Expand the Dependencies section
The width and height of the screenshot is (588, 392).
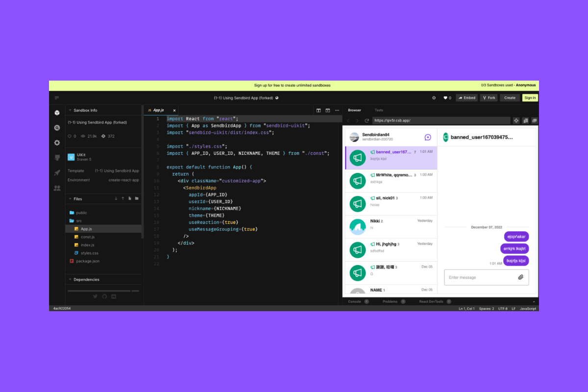(103, 279)
